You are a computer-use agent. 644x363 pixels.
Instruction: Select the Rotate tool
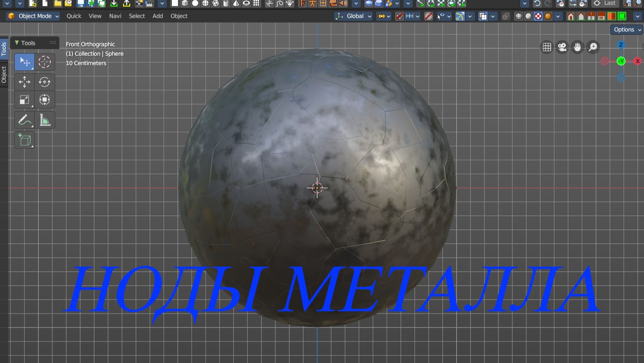click(45, 82)
